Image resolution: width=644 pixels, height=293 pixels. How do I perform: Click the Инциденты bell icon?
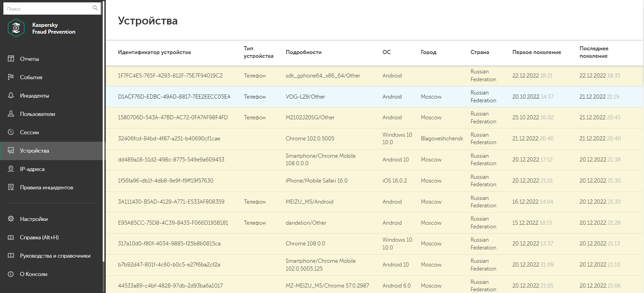[x=11, y=95]
